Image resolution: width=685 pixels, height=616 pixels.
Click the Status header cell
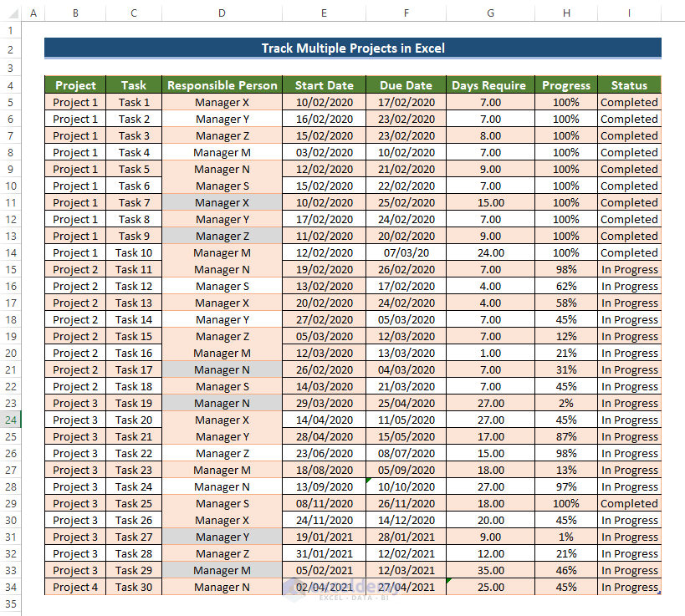pos(628,85)
